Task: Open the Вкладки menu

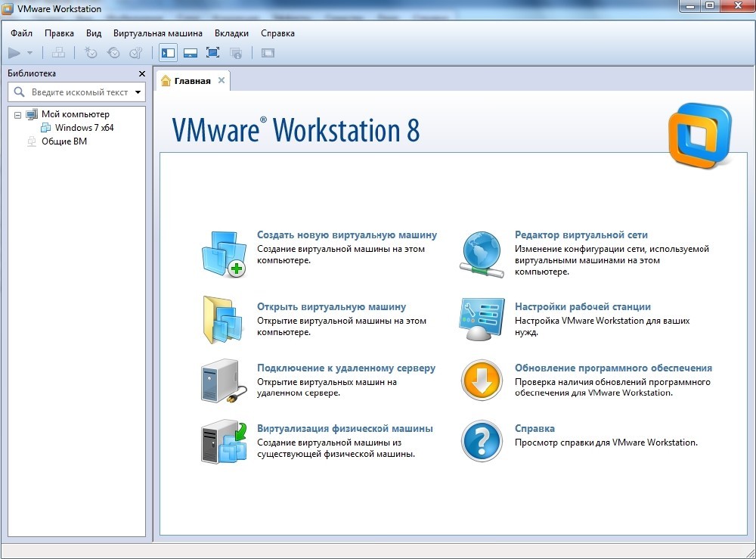Action: point(231,33)
